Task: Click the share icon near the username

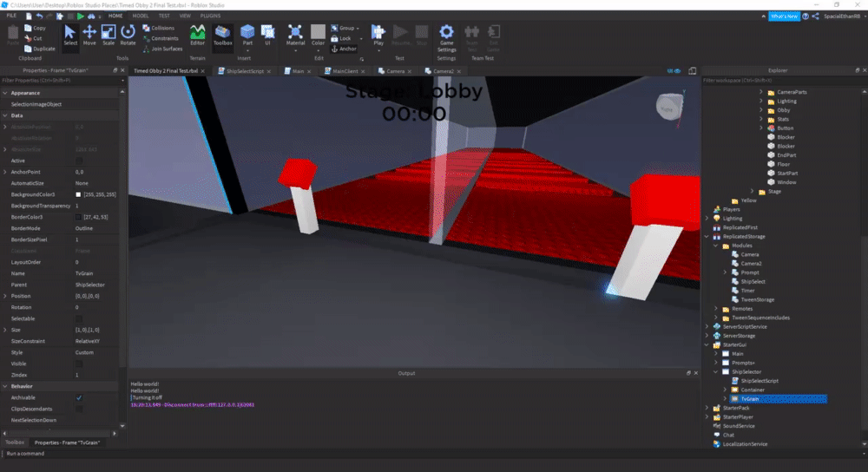Action: [x=815, y=16]
